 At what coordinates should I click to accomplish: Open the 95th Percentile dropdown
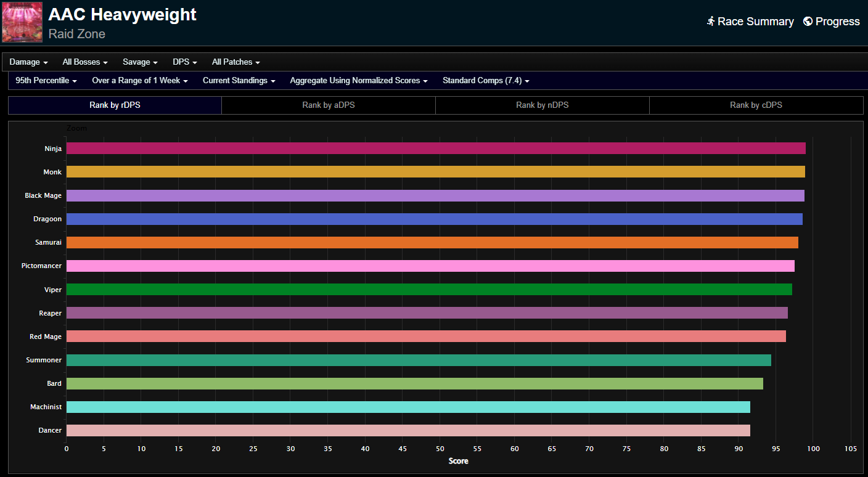point(46,81)
